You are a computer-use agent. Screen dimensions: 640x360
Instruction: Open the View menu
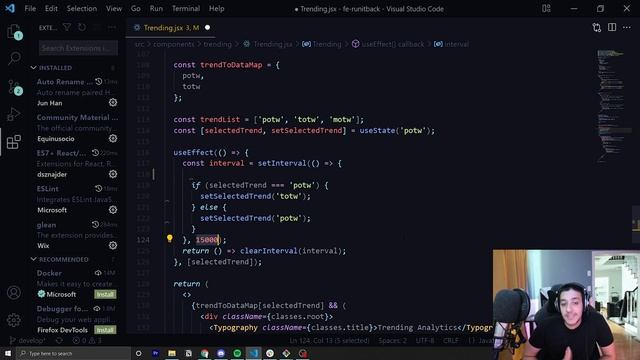113,9
